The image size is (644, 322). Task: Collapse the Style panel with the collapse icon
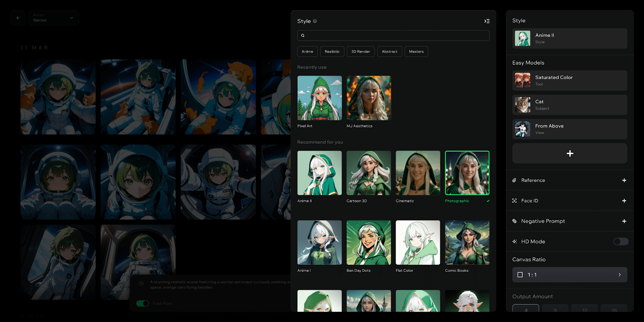pos(487,21)
